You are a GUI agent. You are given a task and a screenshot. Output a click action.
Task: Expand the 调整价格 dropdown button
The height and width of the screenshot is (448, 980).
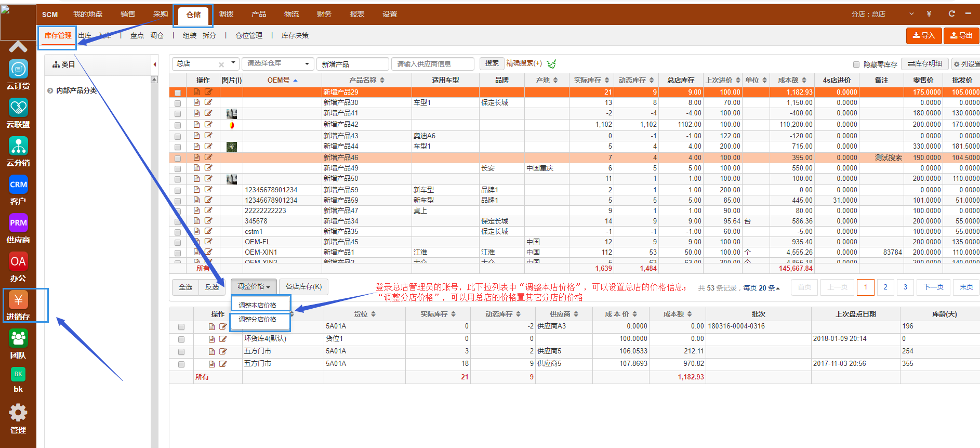254,287
